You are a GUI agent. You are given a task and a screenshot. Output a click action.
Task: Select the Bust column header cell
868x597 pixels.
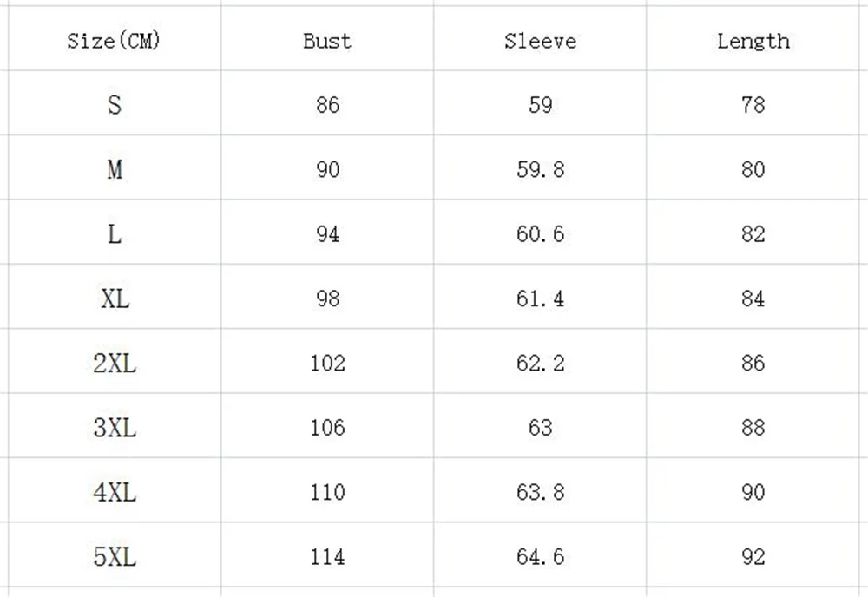[x=327, y=41]
